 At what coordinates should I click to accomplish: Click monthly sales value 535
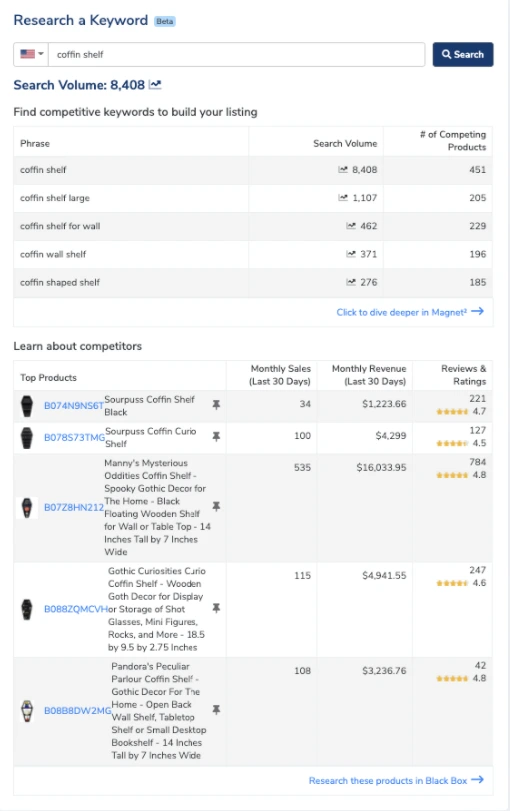[303, 468]
